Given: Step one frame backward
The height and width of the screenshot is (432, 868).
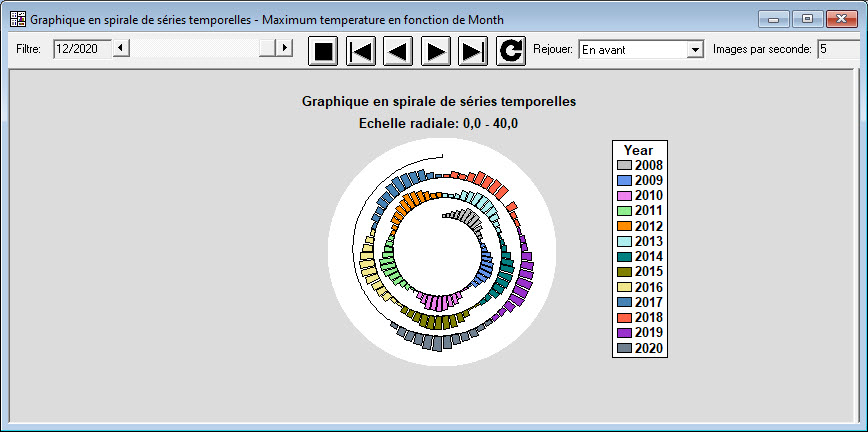Looking at the screenshot, I should click(x=398, y=51).
